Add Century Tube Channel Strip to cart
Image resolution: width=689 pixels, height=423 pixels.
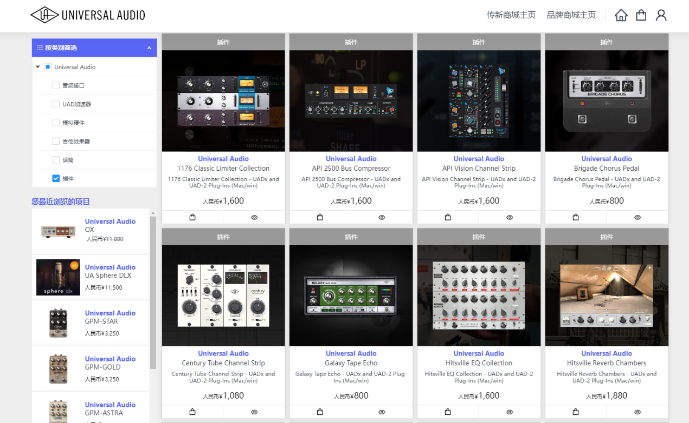pos(192,412)
